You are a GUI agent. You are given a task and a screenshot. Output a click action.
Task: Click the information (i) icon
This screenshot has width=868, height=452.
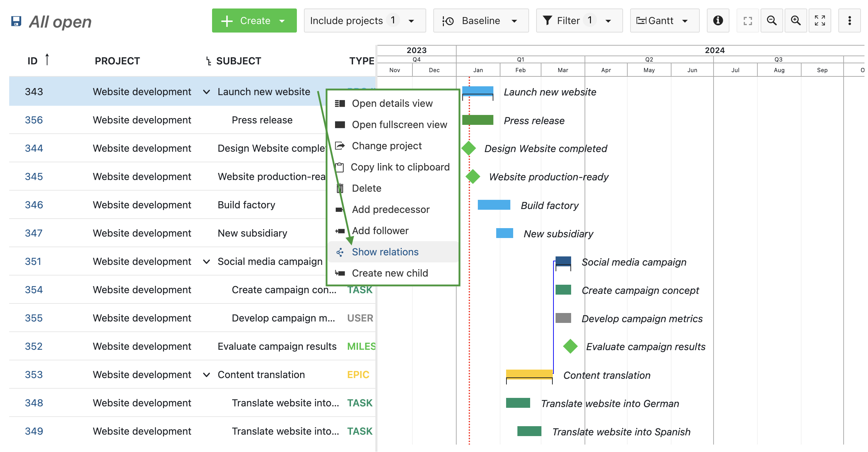pos(717,21)
